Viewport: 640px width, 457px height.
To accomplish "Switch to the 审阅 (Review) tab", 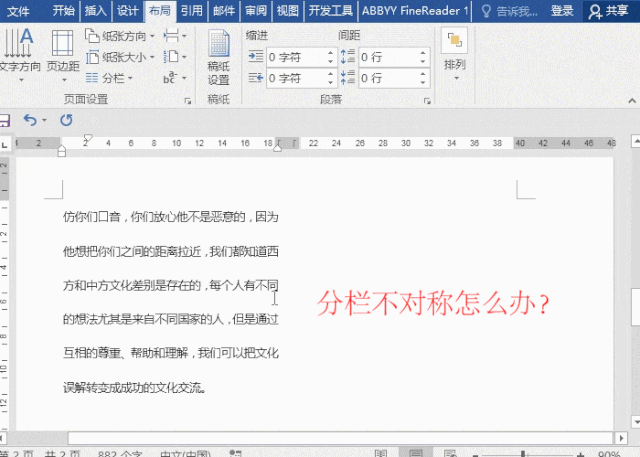I will (x=255, y=11).
